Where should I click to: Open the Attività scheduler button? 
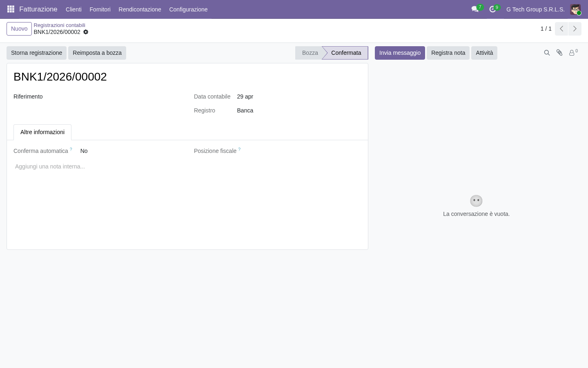(484, 53)
